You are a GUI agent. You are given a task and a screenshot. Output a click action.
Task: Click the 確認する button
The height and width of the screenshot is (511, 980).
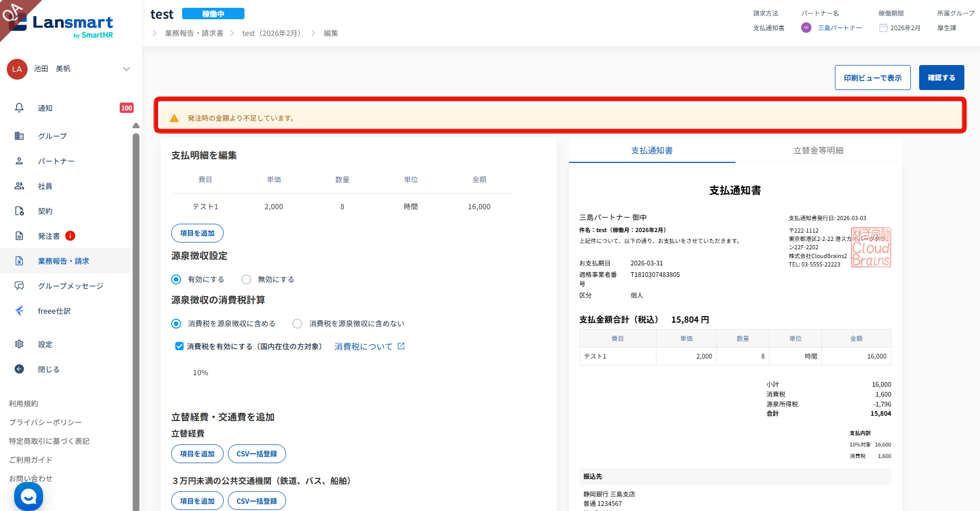tap(941, 78)
